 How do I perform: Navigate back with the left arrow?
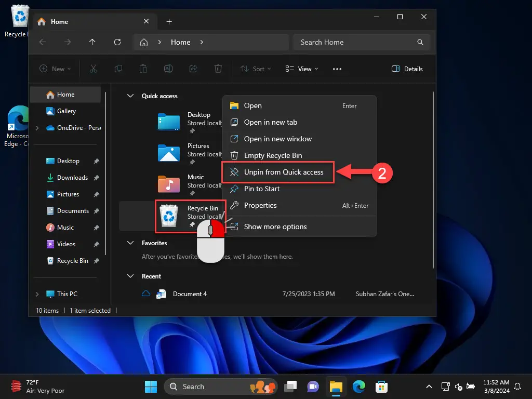tap(43, 42)
